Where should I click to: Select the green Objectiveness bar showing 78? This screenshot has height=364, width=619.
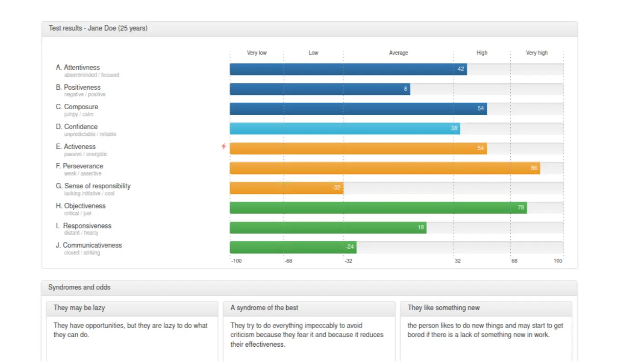pyautogui.click(x=378, y=208)
